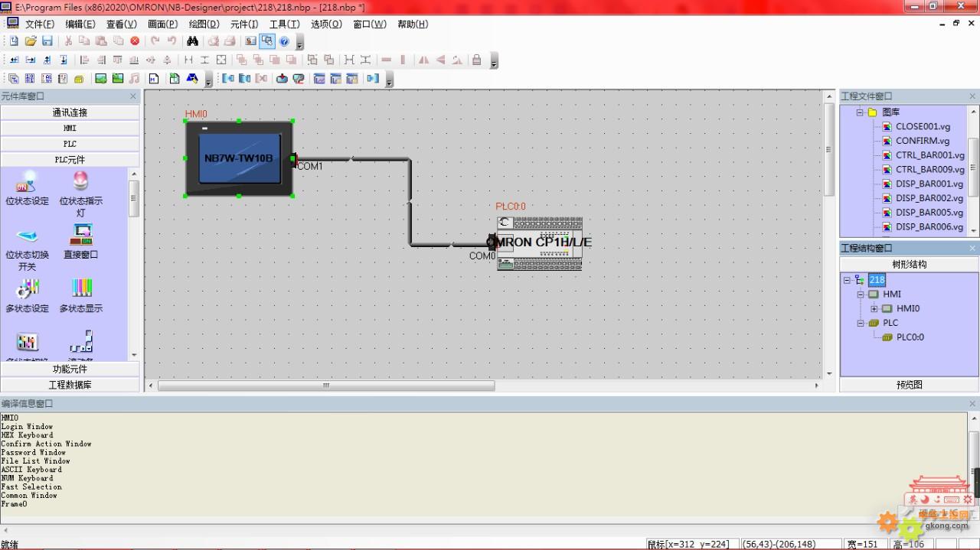The width and height of the screenshot is (980, 550).
Task: Click the copy icon in the toolbar
Action: click(x=84, y=41)
